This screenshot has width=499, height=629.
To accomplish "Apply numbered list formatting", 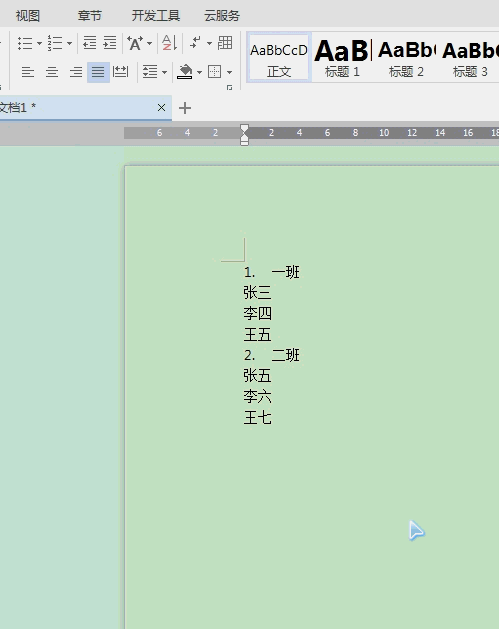I will pyautogui.click(x=55, y=43).
